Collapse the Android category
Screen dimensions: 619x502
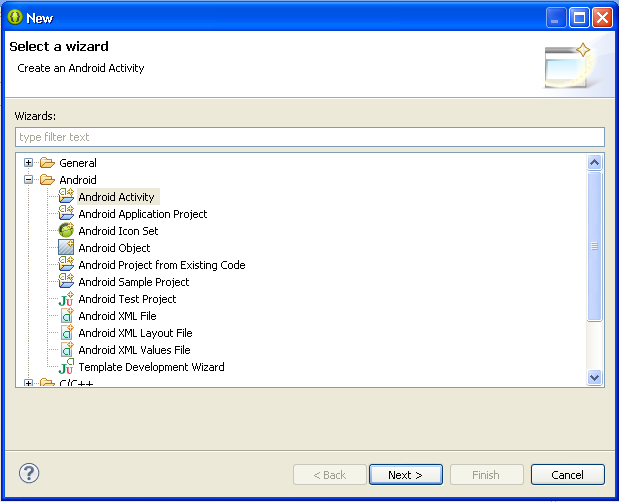click(28, 180)
